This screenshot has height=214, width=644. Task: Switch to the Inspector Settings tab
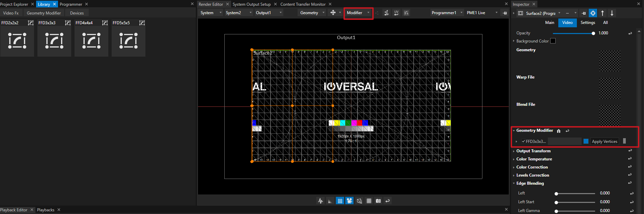tap(588, 23)
